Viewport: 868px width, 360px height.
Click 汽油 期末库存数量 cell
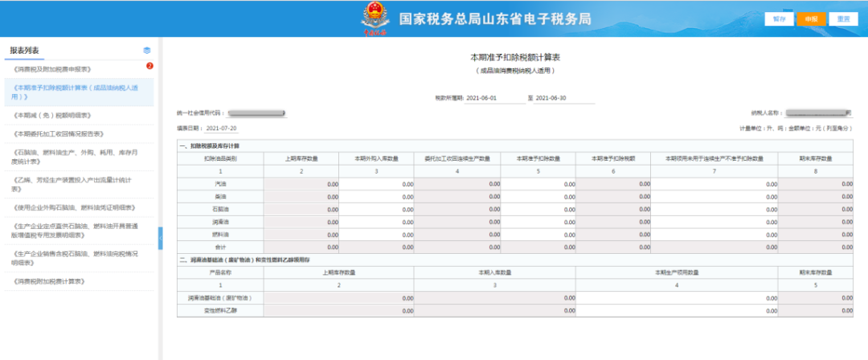(816, 183)
